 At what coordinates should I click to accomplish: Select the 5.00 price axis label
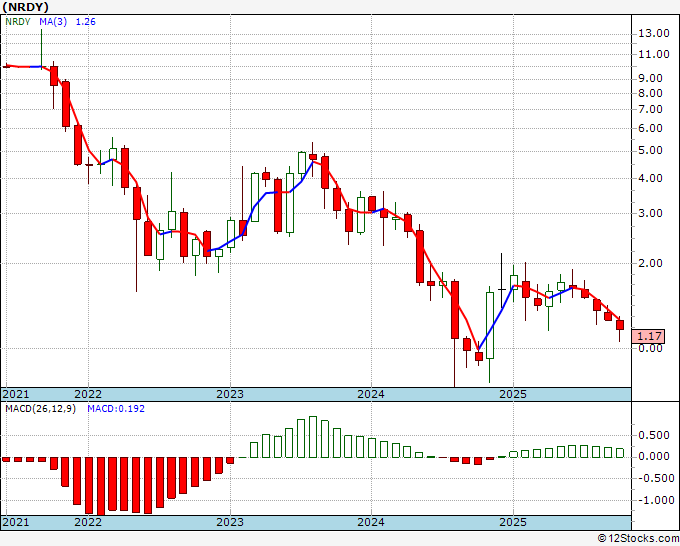pyautogui.click(x=651, y=150)
